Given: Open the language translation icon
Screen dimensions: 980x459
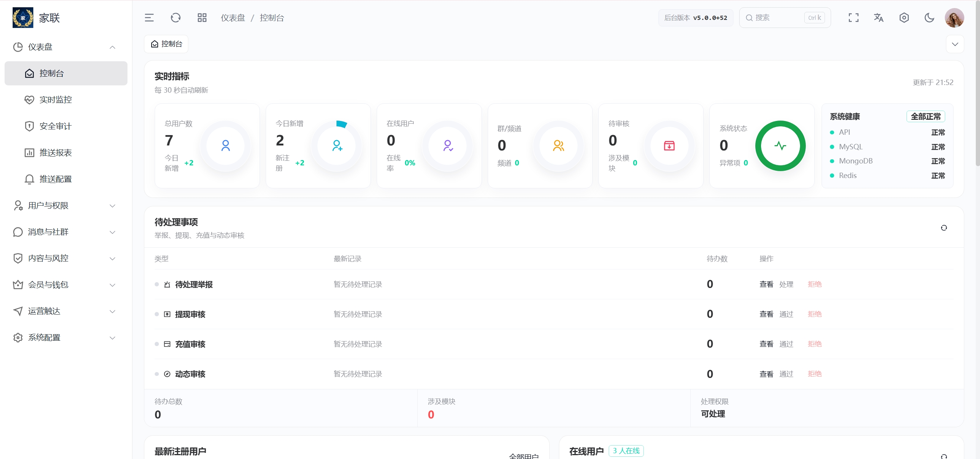Looking at the screenshot, I should click(879, 18).
